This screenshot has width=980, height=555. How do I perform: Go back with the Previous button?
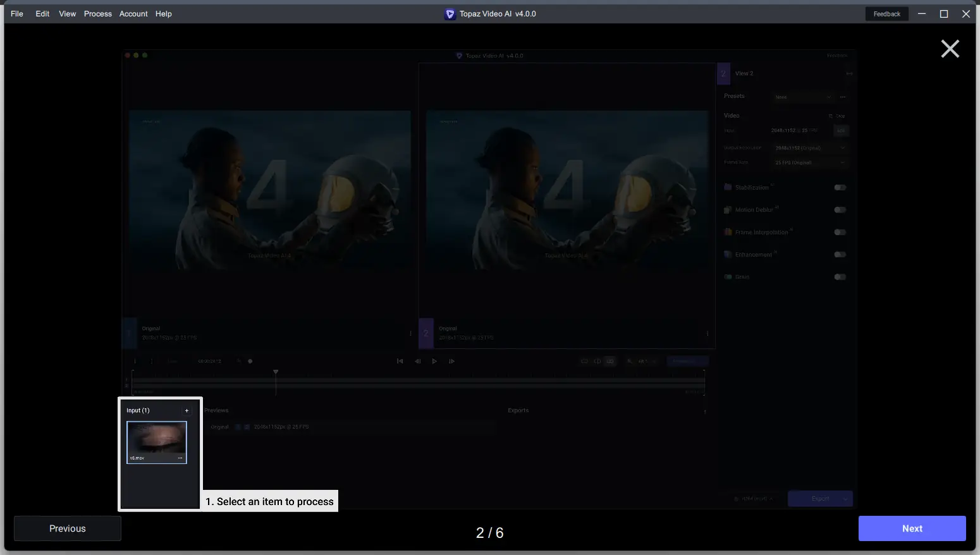[x=68, y=528]
